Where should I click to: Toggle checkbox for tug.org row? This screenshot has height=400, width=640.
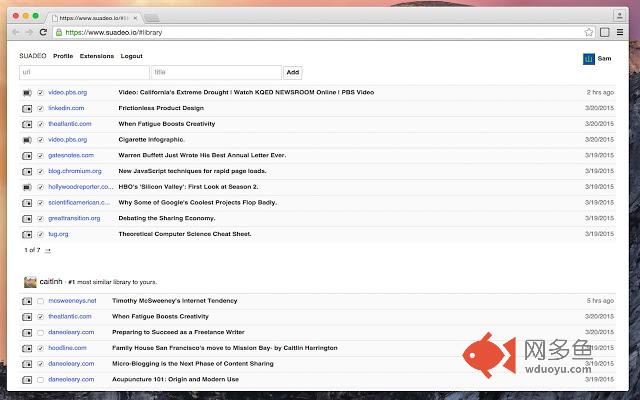pos(40,235)
